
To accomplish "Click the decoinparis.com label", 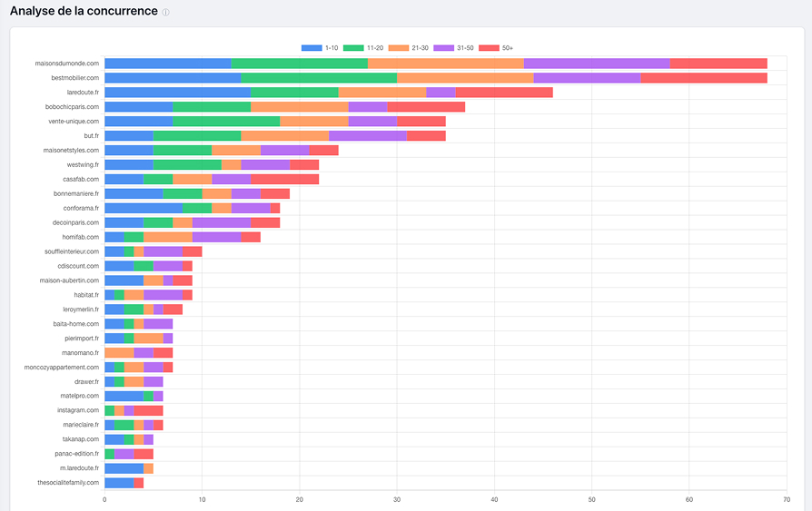I will pos(75,222).
